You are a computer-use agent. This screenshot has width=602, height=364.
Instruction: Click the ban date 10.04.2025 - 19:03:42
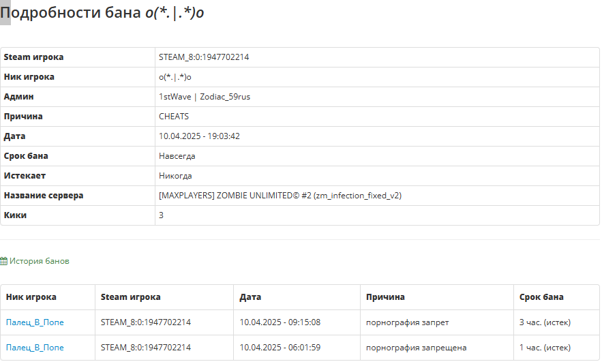(x=199, y=136)
